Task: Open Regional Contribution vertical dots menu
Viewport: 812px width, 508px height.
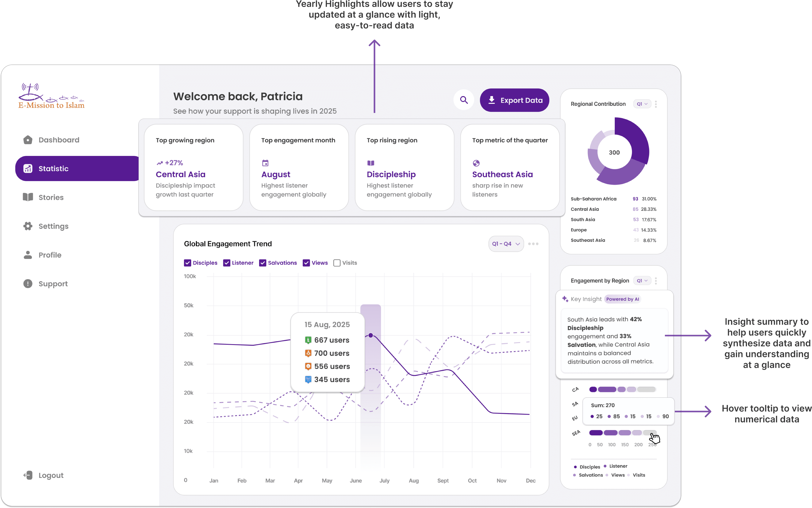Action: [x=656, y=104]
